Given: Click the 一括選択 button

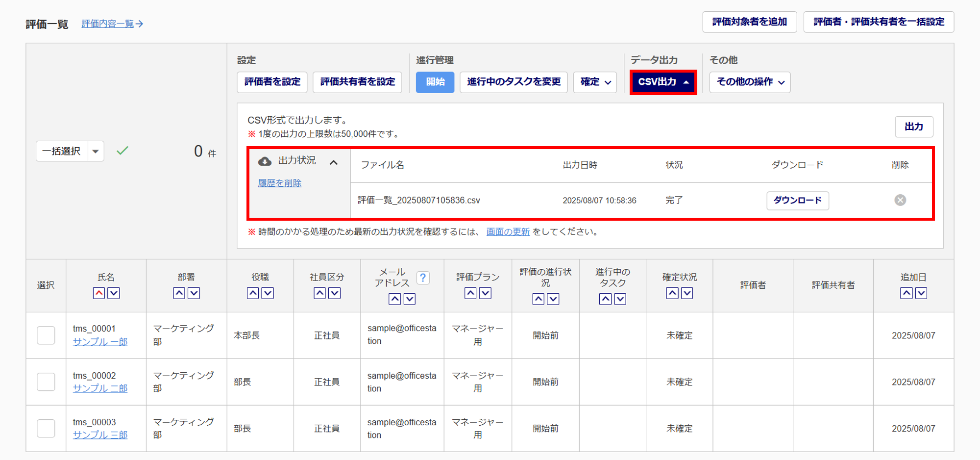Looking at the screenshot, I should tap(62, 151).
